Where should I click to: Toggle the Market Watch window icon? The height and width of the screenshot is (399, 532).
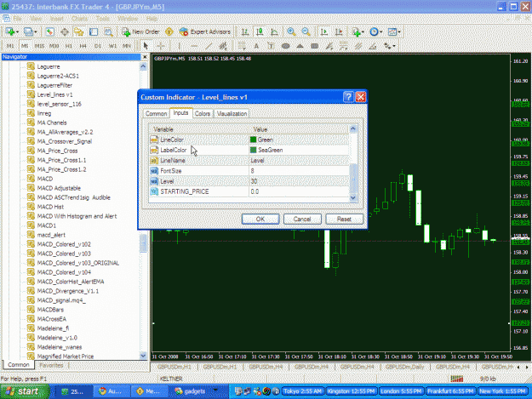[x=49, y=31]
